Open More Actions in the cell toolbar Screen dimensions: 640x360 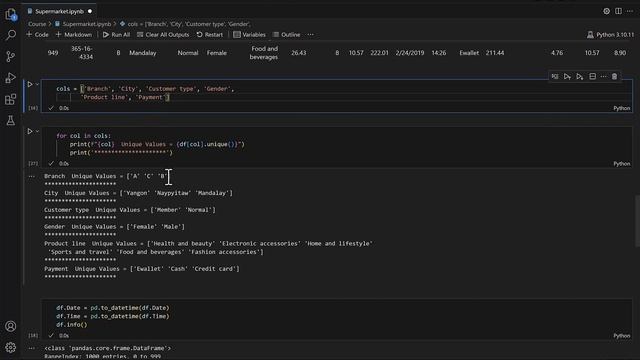(x=603, y=76)
